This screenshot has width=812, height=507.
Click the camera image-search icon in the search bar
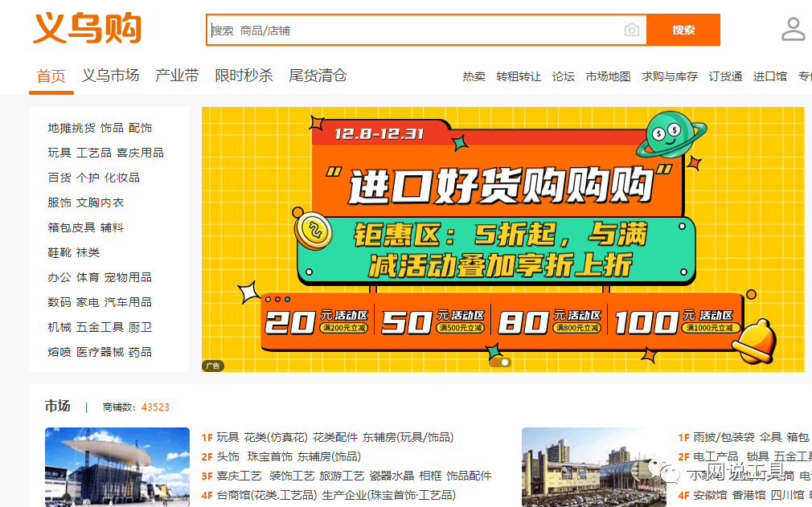[x=632, y=29]
